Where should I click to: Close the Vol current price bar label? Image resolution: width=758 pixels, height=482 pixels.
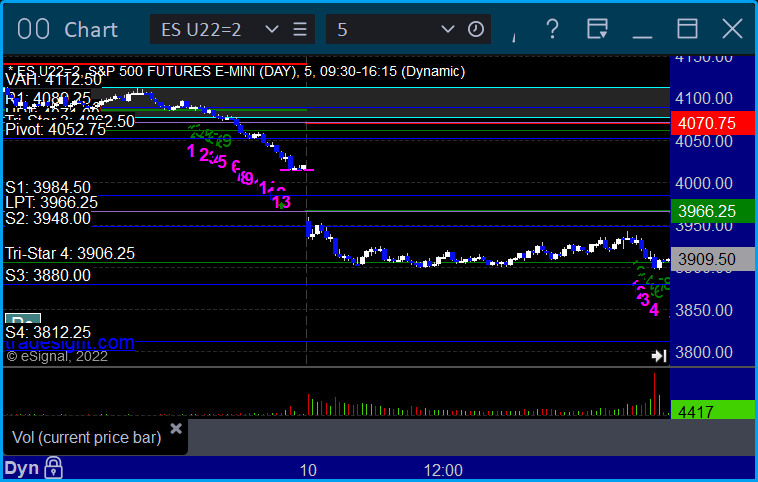(176, 428)
